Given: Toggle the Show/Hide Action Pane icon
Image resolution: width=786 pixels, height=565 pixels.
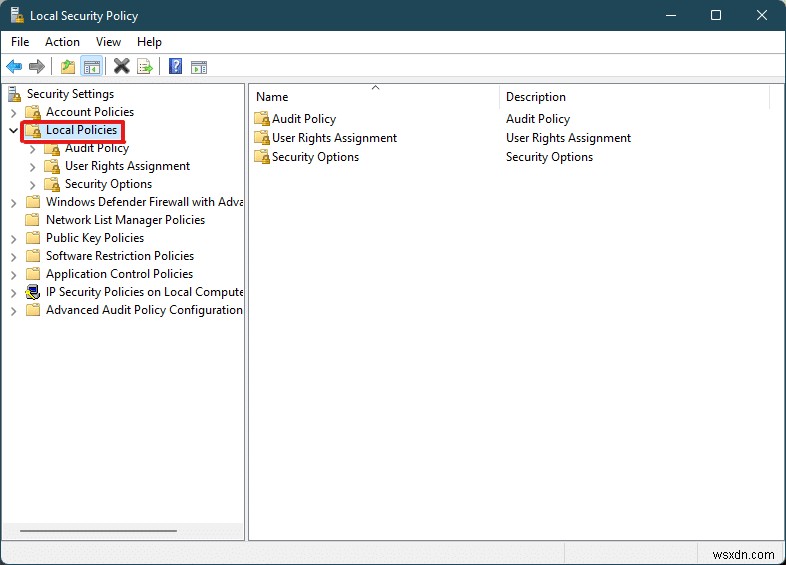Looking at the screenshot, I should (x=199, y=67).
